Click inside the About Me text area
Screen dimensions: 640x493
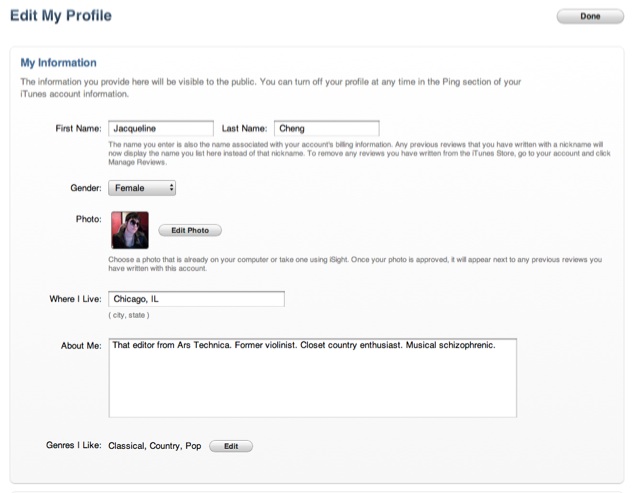[313, 378]
